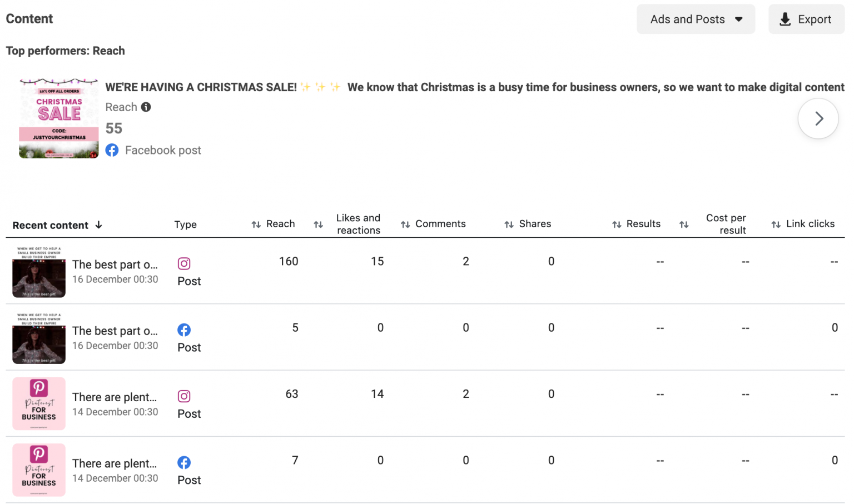Click the Export button
The width and height of the screenshot is (854, 504).
tap(806, 19)
